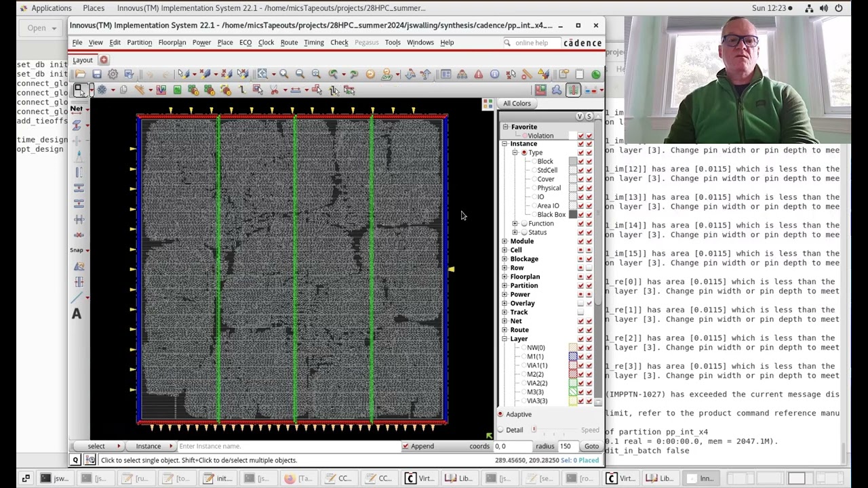Expand the Module tree group
The height and width of the screenshot is (488, 868).
click(505, 241)
